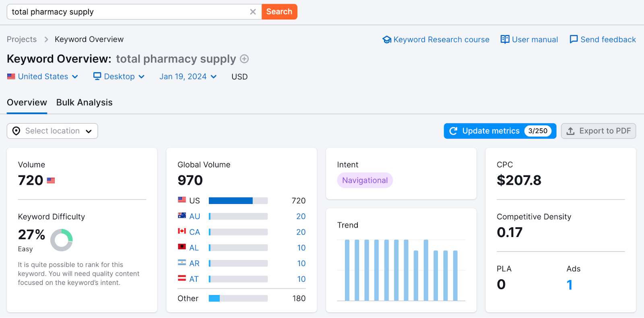Click the US global volume bar
Viewport: 644px width, 318px height.
coord(238,201)
